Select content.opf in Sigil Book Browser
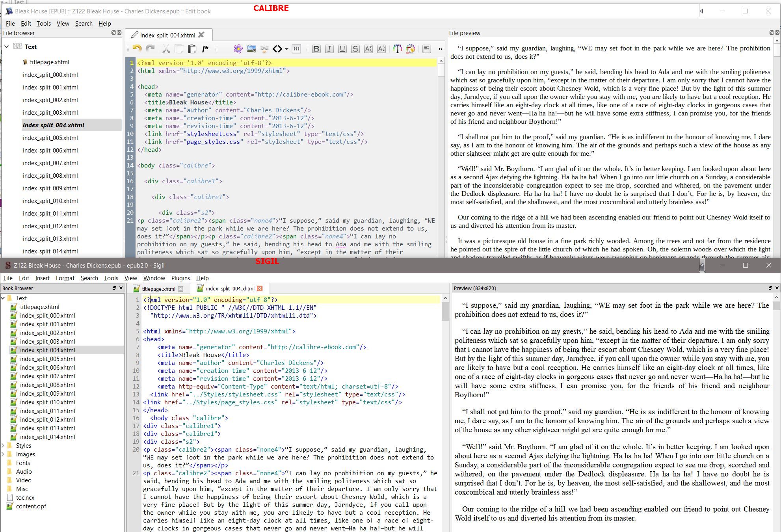The image size is (781, 532). 31,506
